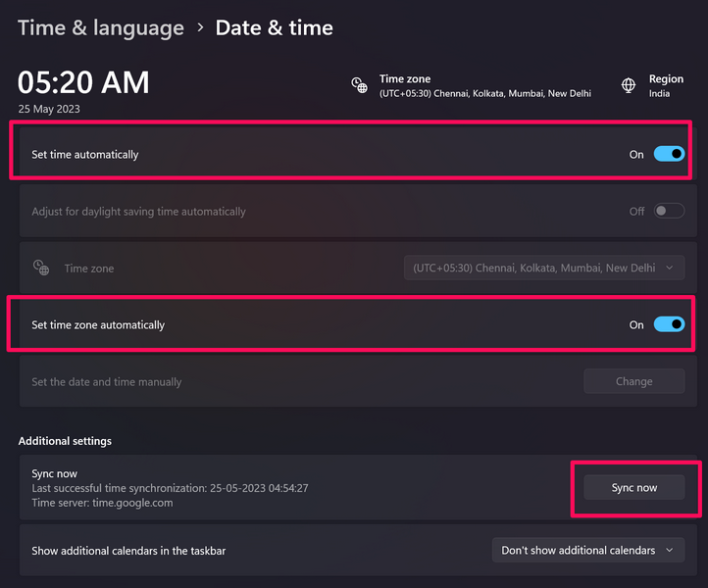Click the Time server time.google.com text
This screenshot has height=588, width=708.
click(x=102, y=503)
